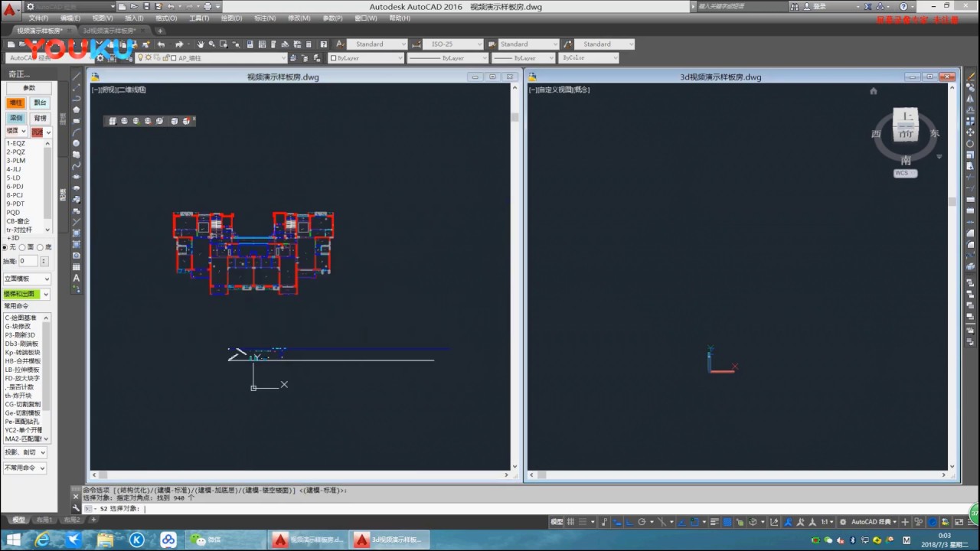This screenshot has height=551, width=980.
Task: Click the 抬高 value input field
Action: pos(28,261)
